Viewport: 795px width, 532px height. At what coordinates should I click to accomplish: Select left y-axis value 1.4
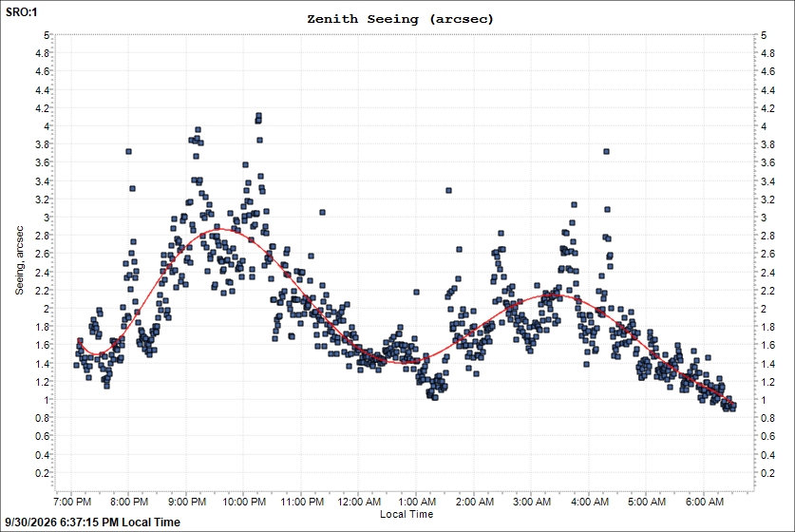[x=42, y=364]
